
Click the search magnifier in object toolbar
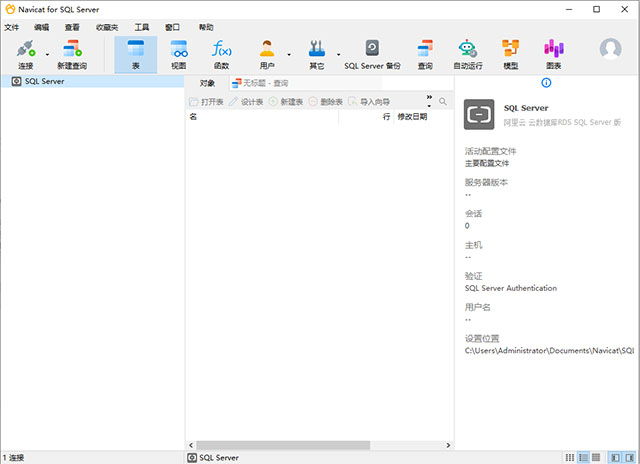443,101
